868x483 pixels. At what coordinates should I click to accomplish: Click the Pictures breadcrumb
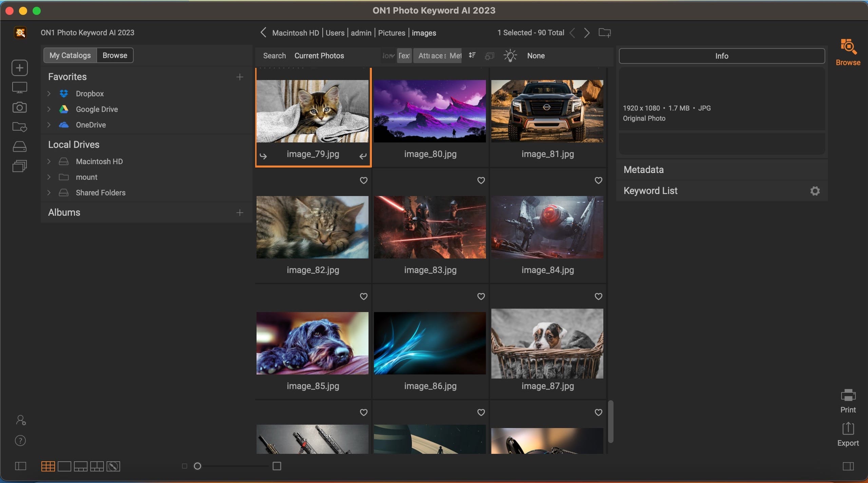click(392, 33)
